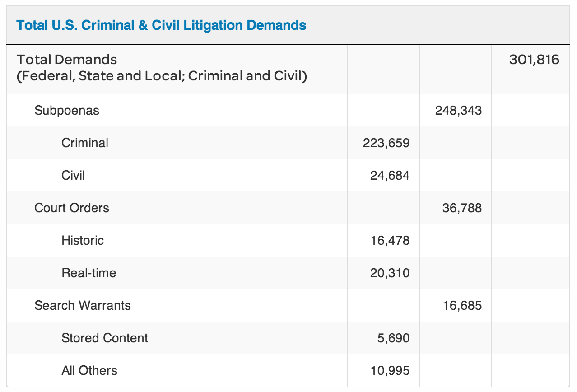
Task: Select the Court Orders row label
Action: click(x=72, y=208)
